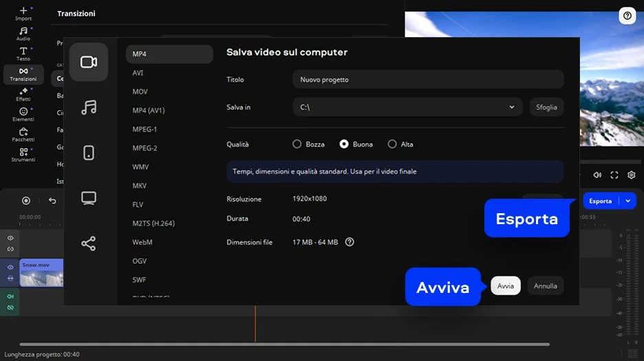Open the Import tool in sidebar
This screenshot has width=644, height=361.
click(23, 13)
